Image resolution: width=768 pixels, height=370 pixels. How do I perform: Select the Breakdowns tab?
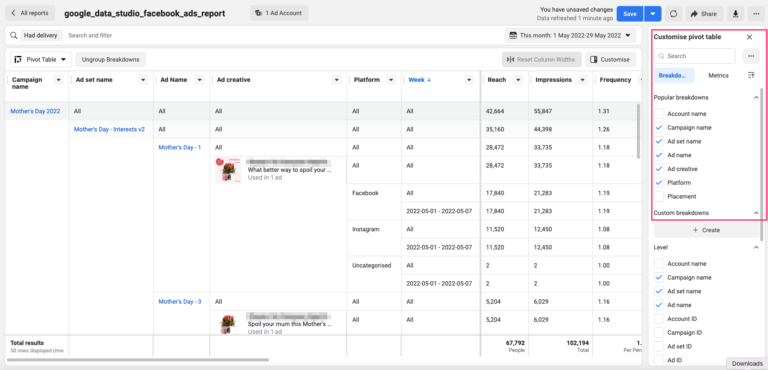coord(674,75)
